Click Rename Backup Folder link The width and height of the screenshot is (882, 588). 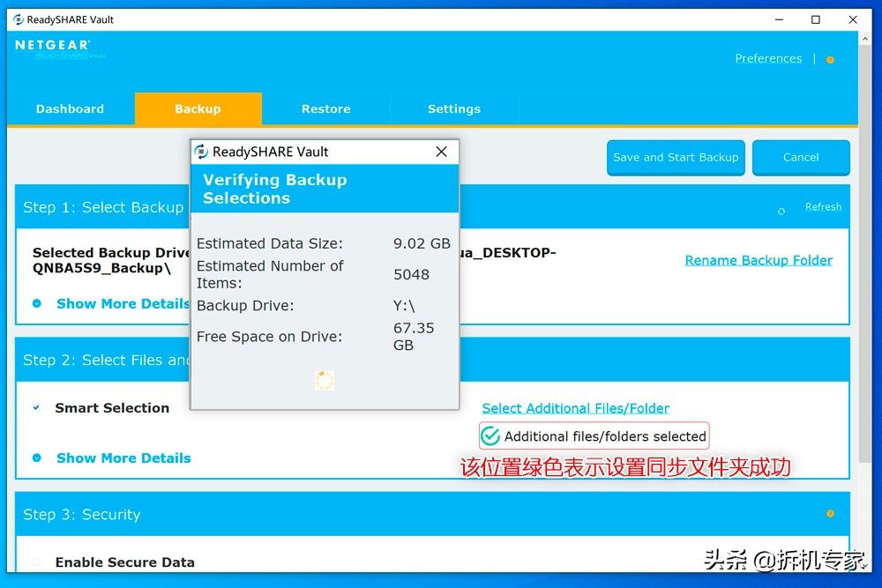tap(759, 260)
